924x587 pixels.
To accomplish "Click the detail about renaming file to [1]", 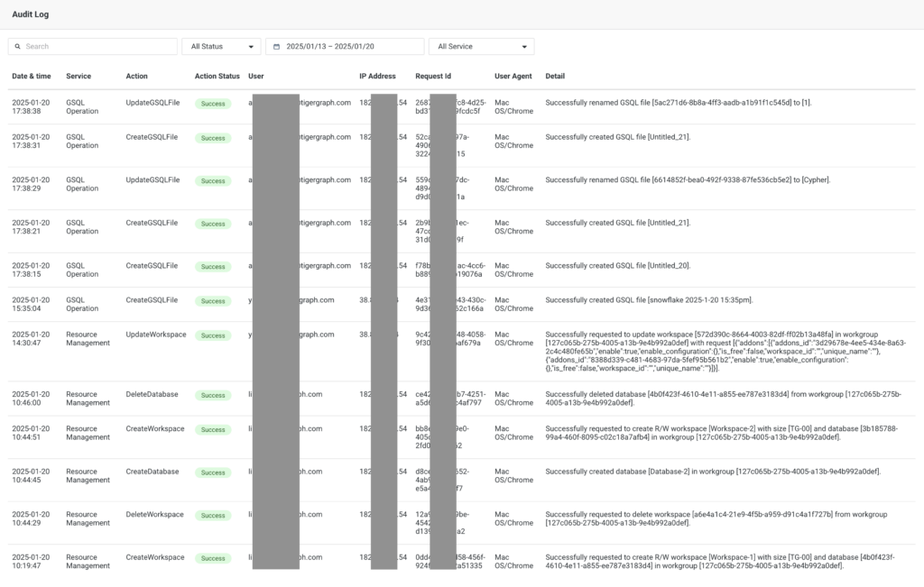I will [679, 103].
